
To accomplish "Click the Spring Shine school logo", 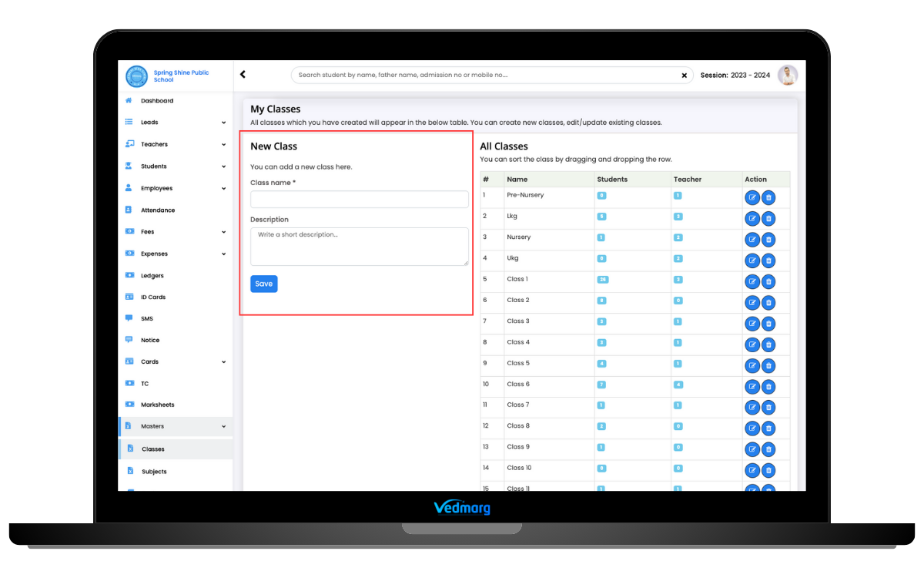I will [x=136, y=76].
